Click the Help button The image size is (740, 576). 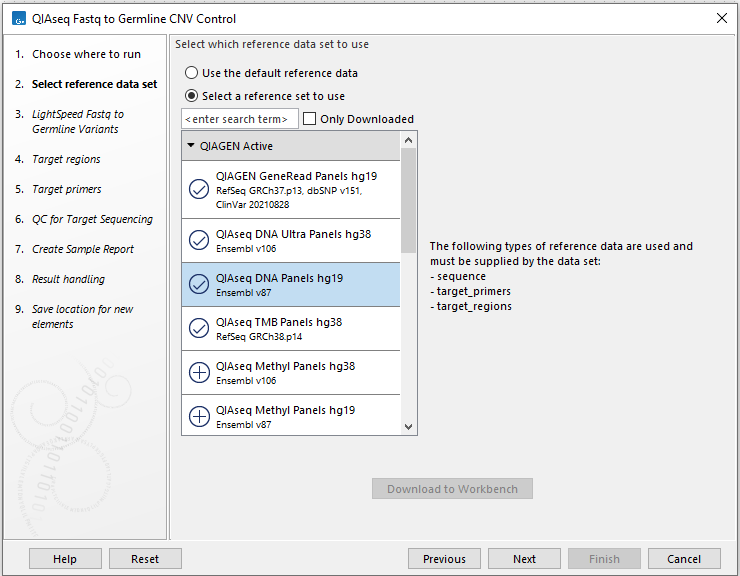[65, 559]
